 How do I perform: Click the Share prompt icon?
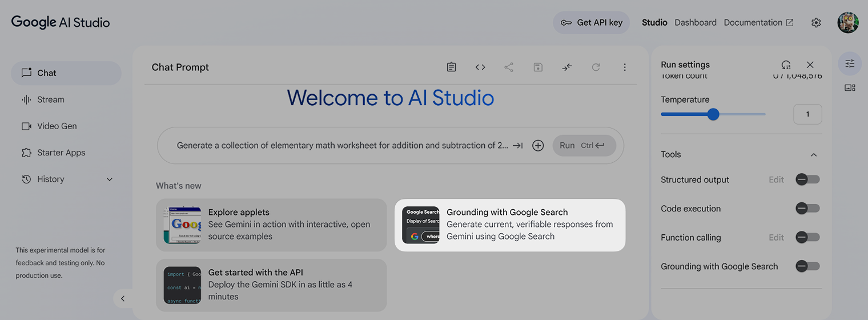point(509,67)
